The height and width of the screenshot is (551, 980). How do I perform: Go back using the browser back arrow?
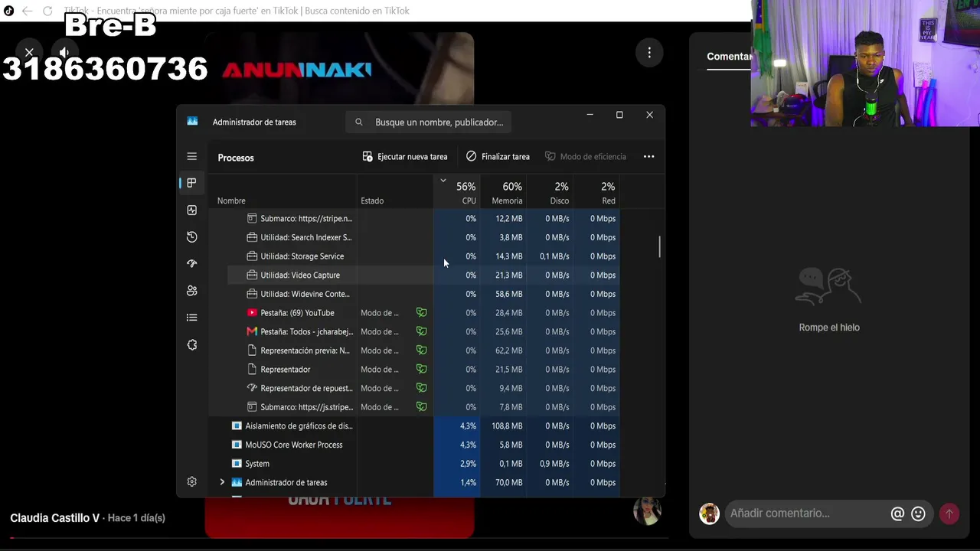(x=27, y=11)
